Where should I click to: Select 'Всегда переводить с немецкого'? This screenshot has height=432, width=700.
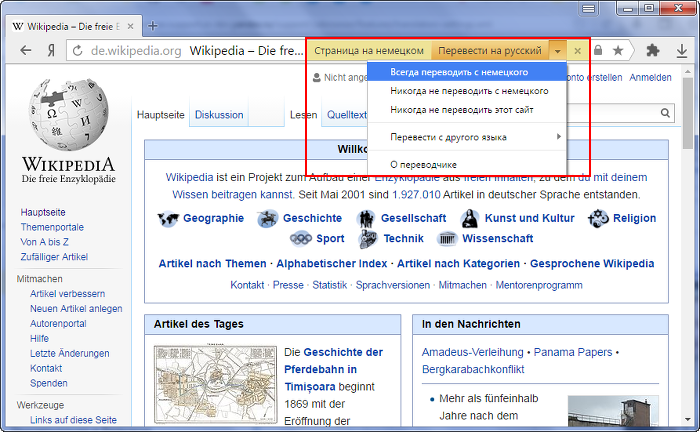tap(467, 72)
